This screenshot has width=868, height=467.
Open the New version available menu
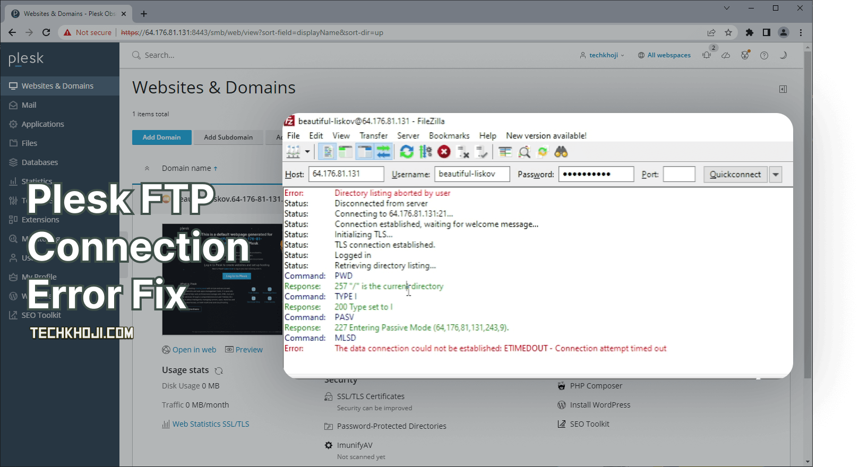coord(546,136)
